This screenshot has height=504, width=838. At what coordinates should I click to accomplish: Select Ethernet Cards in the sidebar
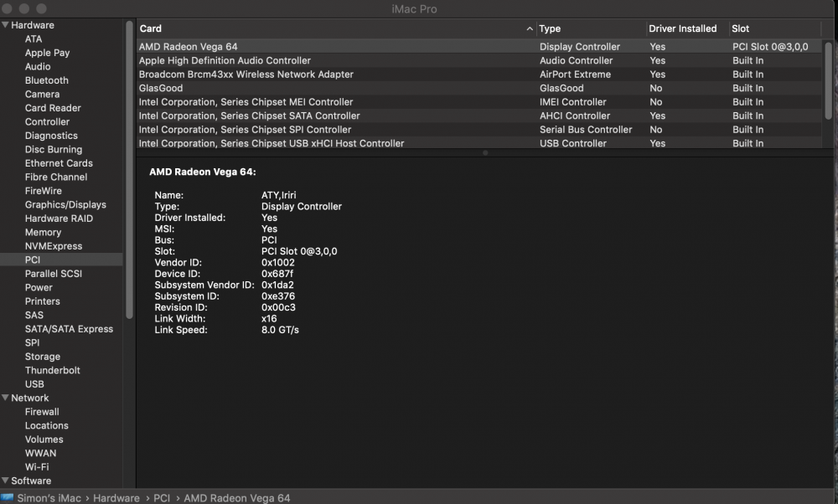click(59, 163)
